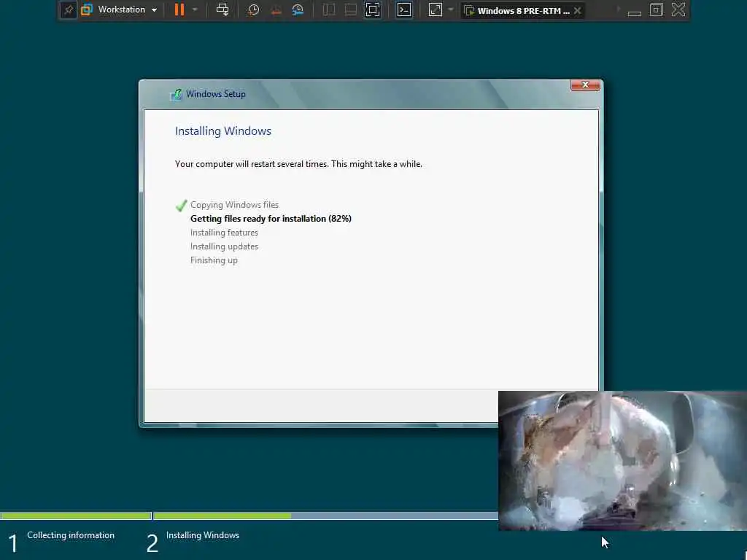Click the stage 2 'Installing Windows' label
Image resolution: width=747 pixels, height=560 pixels.
203,535
